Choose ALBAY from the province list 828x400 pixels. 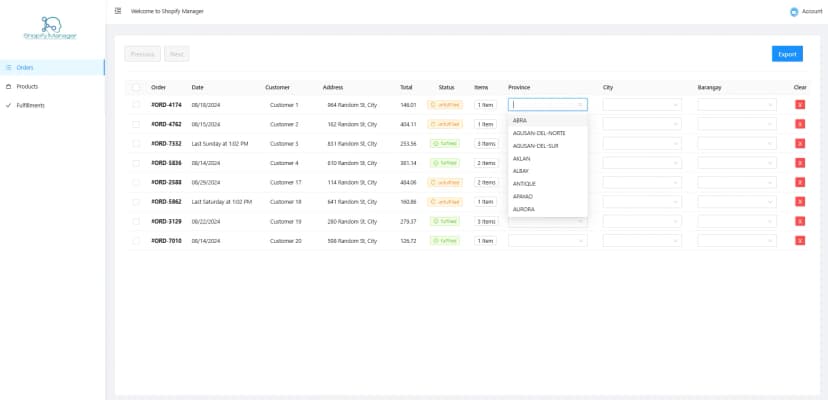(x=548, y=171)
